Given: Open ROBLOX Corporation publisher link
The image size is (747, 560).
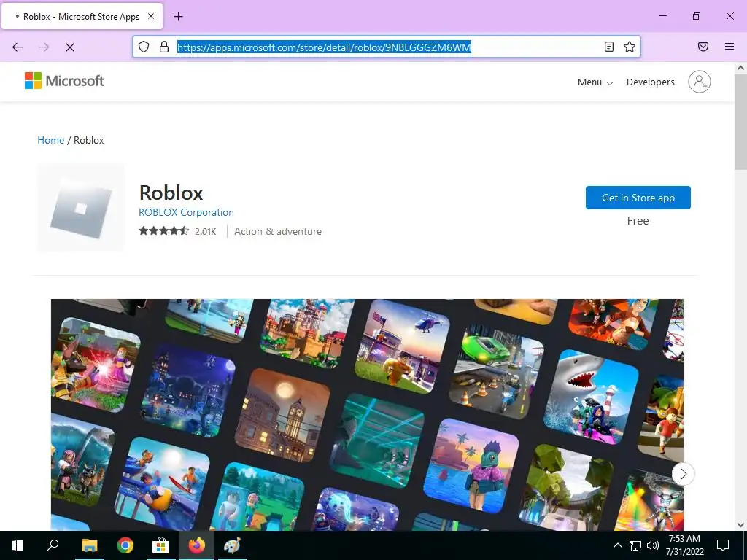Looking at the screenshot, I should (186, 212).
